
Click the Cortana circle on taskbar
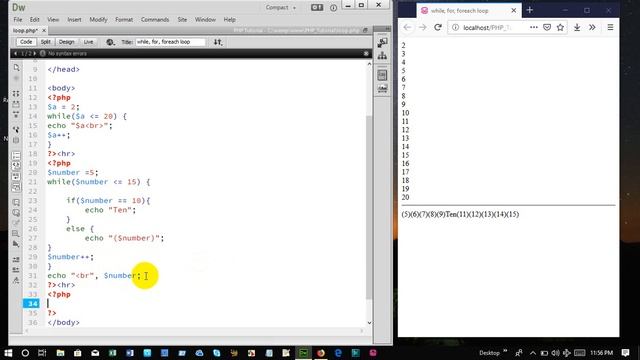click(x=25, y=353)
